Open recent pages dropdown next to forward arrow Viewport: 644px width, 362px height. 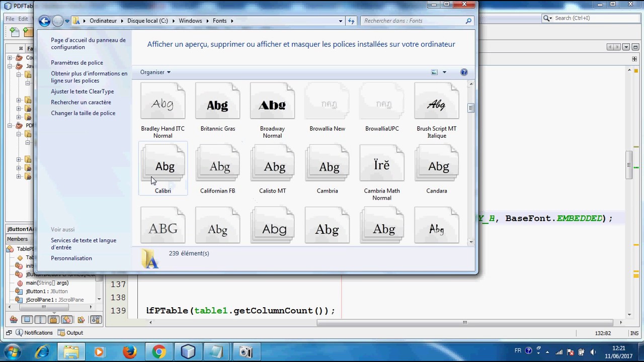pyautogui.click(x=67, y=21)
